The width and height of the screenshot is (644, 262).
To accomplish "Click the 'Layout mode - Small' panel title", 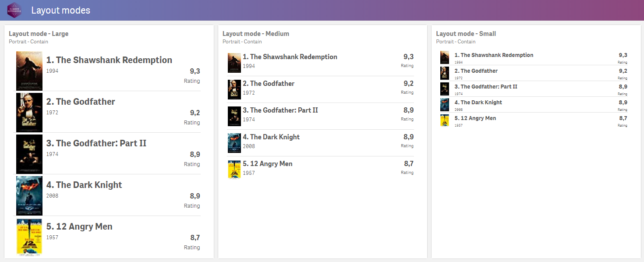I will coord(466,34).
